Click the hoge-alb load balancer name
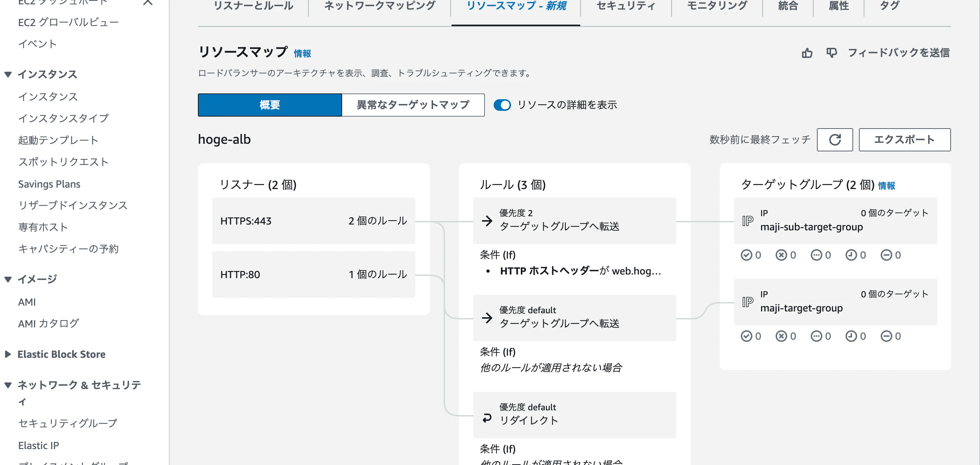 pos(224,139)
